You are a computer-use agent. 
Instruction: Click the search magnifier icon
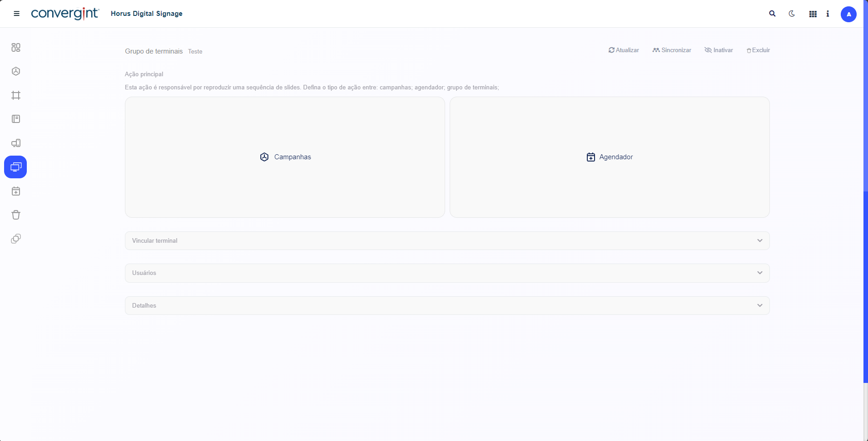[x=772, y=14]
